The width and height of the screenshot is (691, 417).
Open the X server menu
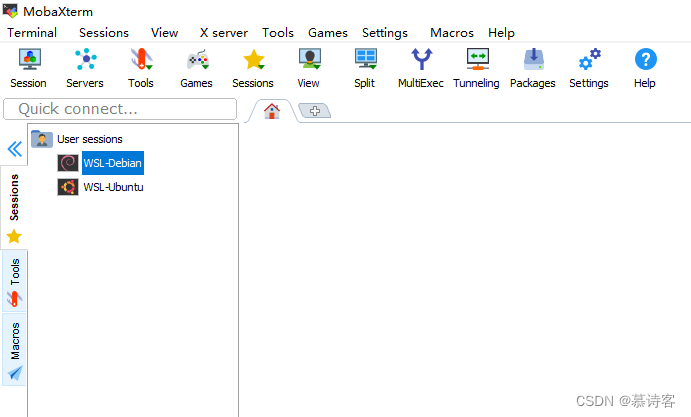[x=224, y=33]
